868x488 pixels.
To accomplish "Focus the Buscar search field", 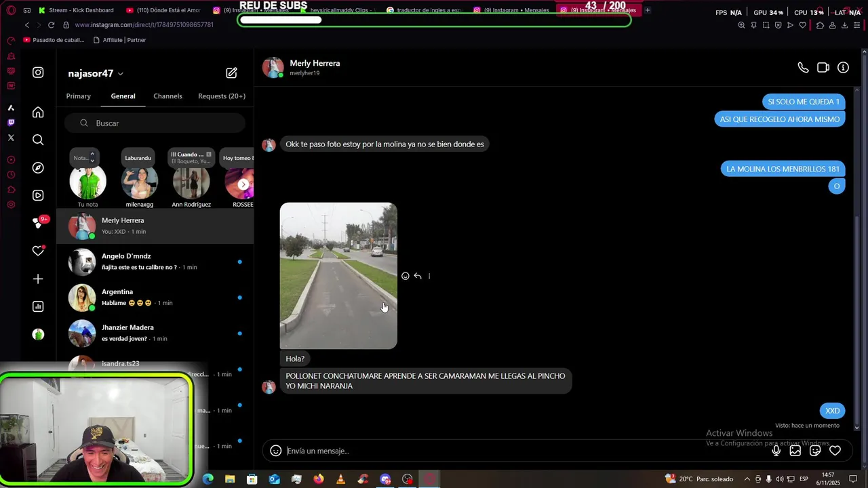I will click(x=155, y=123).
